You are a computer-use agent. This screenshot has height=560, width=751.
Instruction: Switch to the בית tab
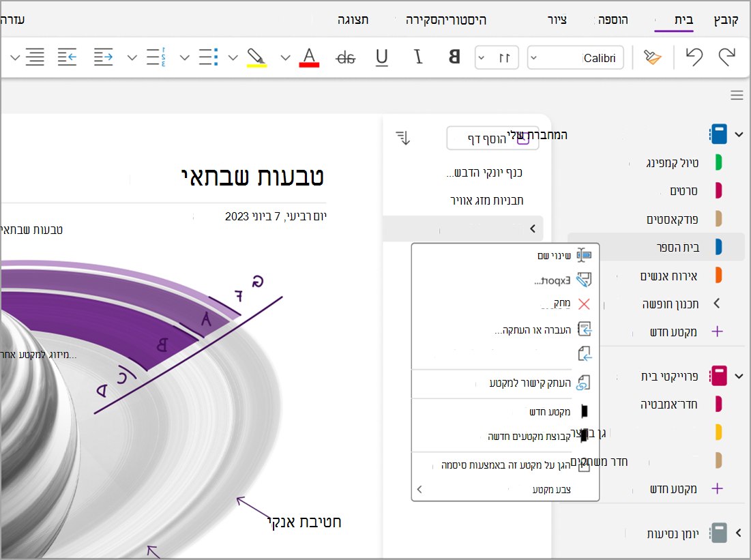click(683, 20)
